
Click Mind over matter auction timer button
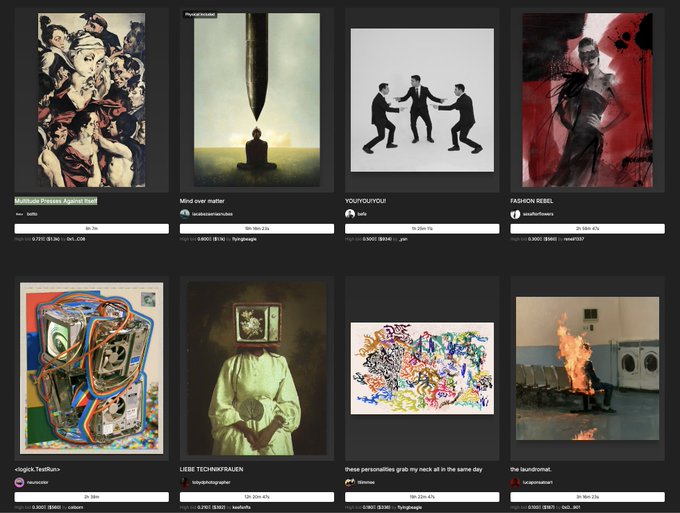click(x=257, y=229)
